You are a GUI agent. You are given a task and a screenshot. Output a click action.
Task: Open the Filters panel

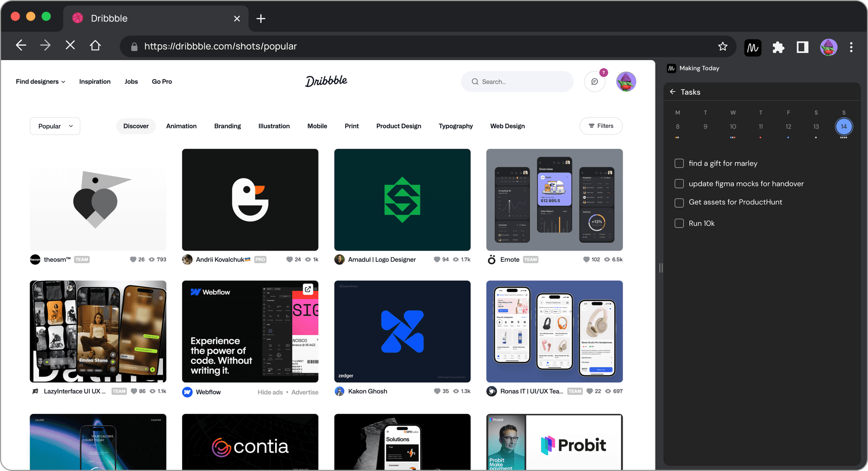pyautogui.click(x=601, y=126)
